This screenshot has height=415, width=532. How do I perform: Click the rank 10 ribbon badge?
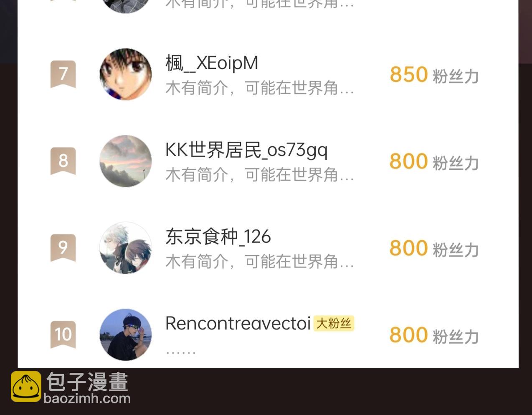click(x=63, y=335)
